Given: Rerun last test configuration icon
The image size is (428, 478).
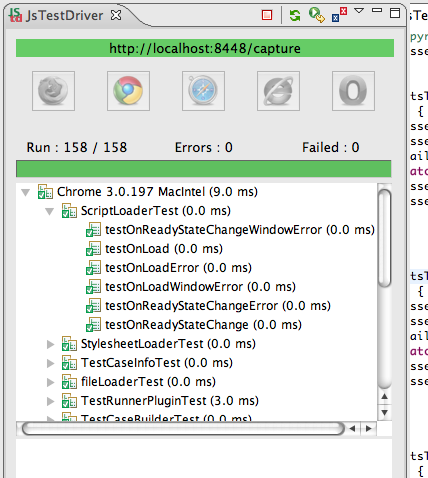Looking at the screenshot, I should [316, 15].
